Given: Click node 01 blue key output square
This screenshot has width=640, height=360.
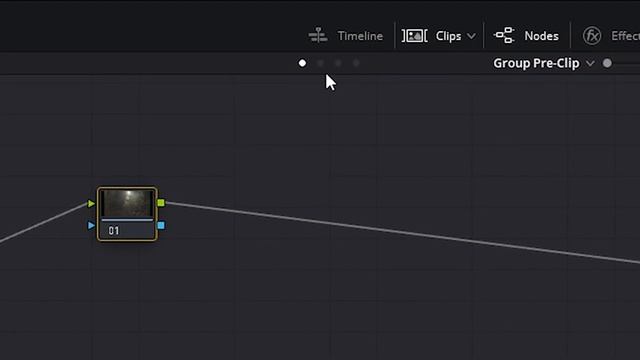Looking at the screenshot, I should [x=161, y=225].
